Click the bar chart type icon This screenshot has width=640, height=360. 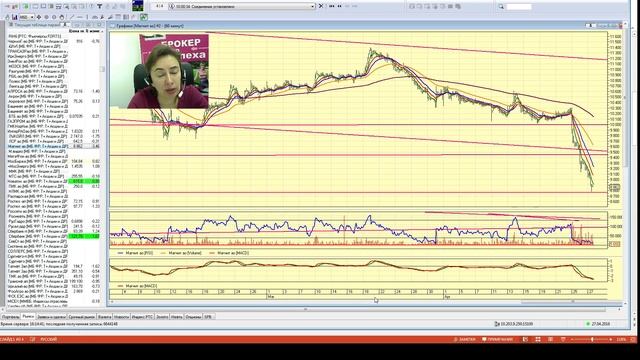15,17
